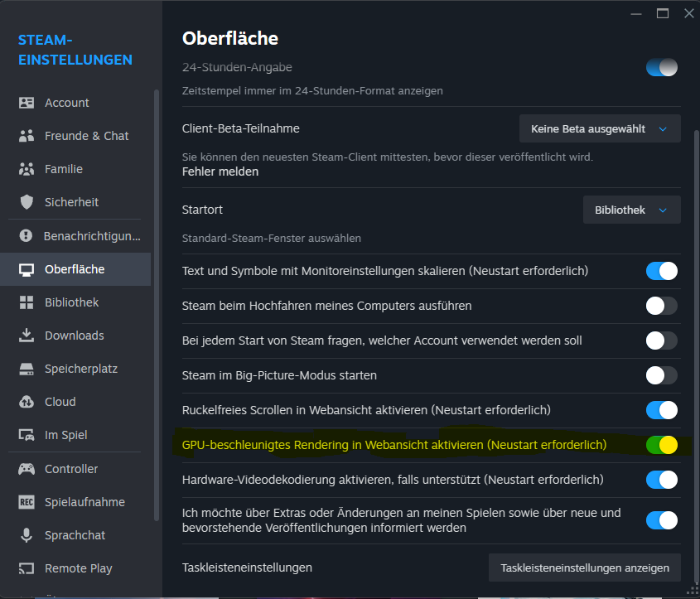Click the Spielaufnahme REC icon
The width and height of the screenshot is (700, 599).
pos(27,502)
